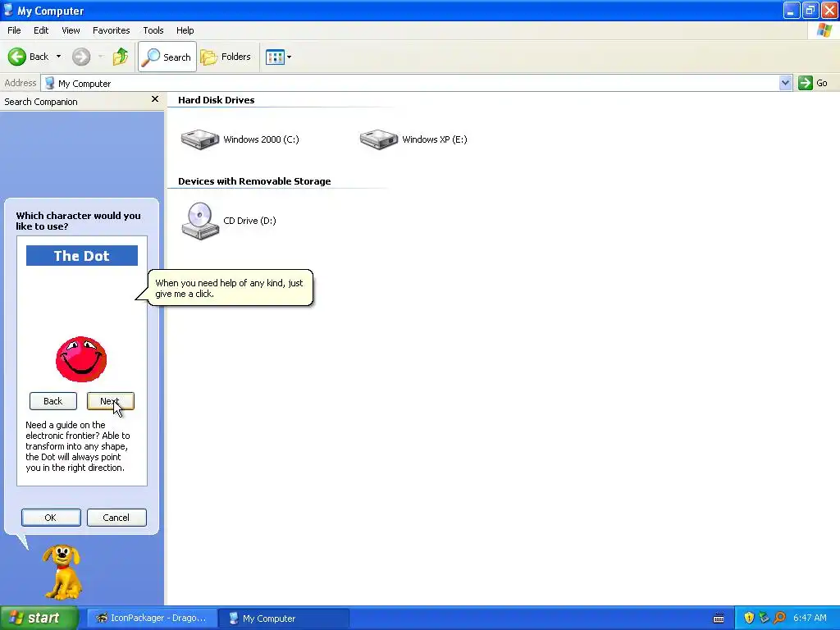The width and height of the screenshot is (840, 630).
Task: Click Next to see another character
Action: click(x=111, y=401)
